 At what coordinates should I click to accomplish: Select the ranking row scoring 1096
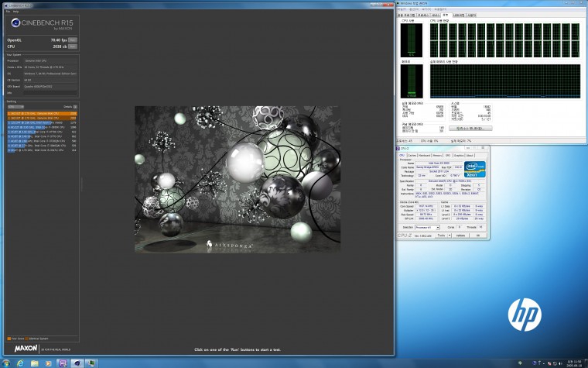tap(43, 127)
